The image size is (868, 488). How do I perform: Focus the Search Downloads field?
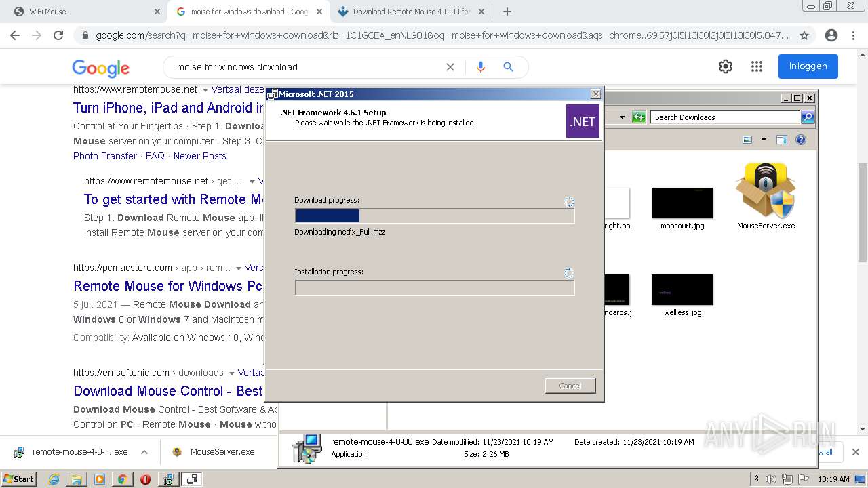click(725, 117)
